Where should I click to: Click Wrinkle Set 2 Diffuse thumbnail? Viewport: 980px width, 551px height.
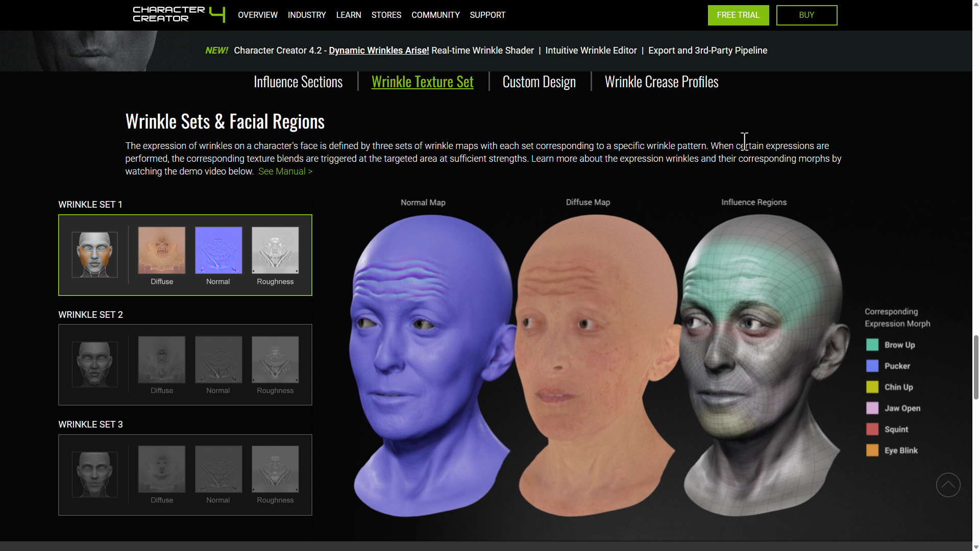click(162, 359)
